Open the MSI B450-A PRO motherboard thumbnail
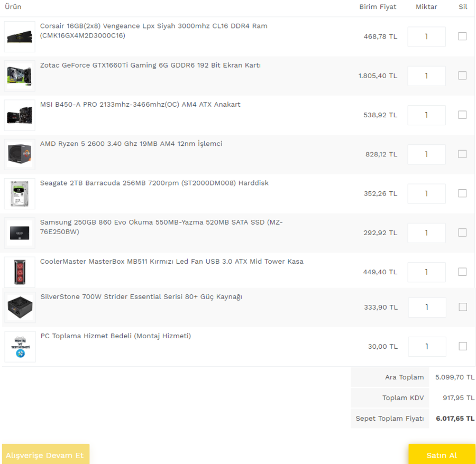Screen dimensions: 476x464 point(20,115)
